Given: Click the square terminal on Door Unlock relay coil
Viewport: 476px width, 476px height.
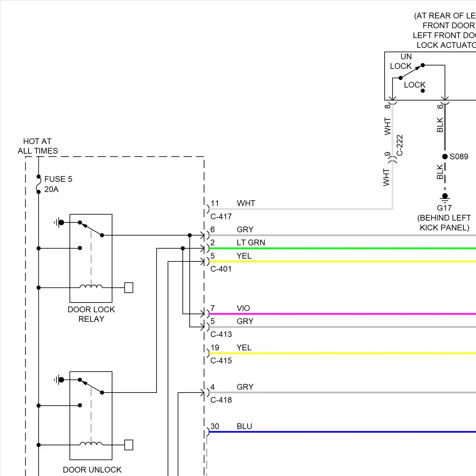Looking at the screenshot, I should 129,445.
